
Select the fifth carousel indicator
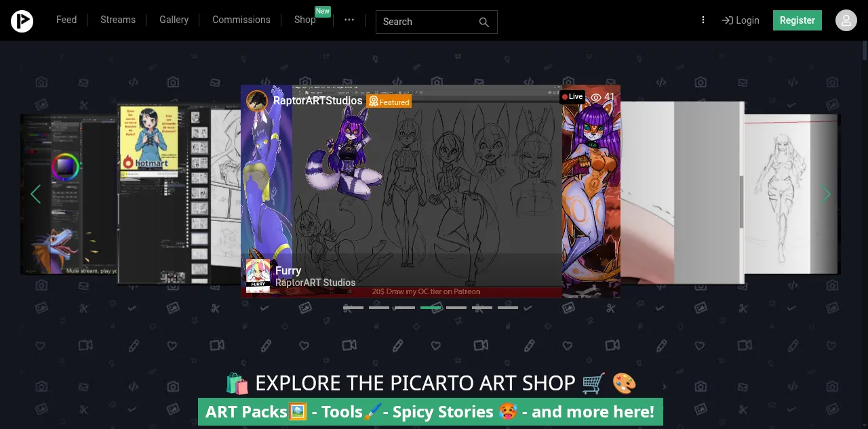[456, 308]
